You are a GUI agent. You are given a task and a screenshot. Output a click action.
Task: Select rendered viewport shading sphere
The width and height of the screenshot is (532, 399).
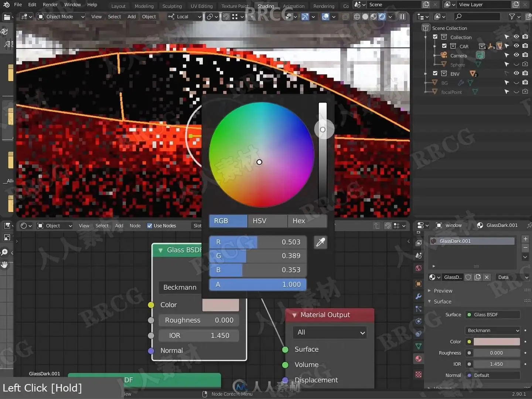coord(382,17)
